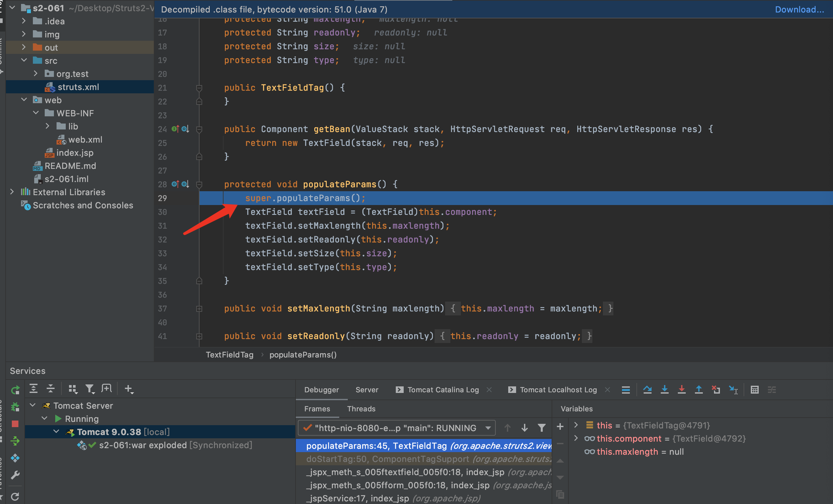Switch to the Server tab

(x=367, y=389)
